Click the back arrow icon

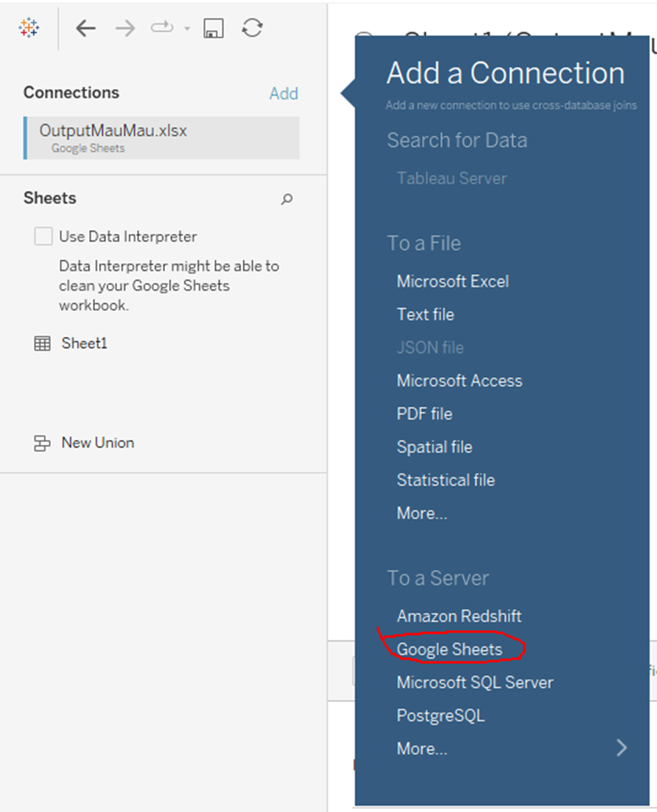[85, 28]
